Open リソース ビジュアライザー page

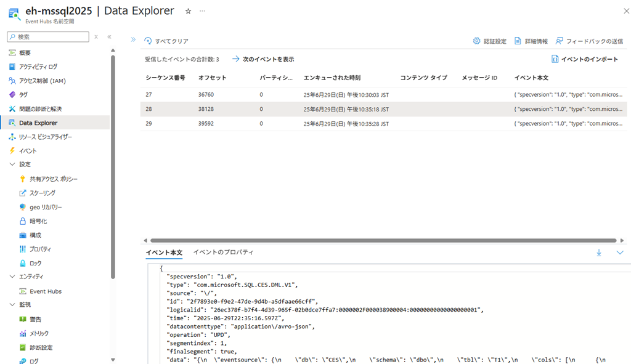point(45,137)
